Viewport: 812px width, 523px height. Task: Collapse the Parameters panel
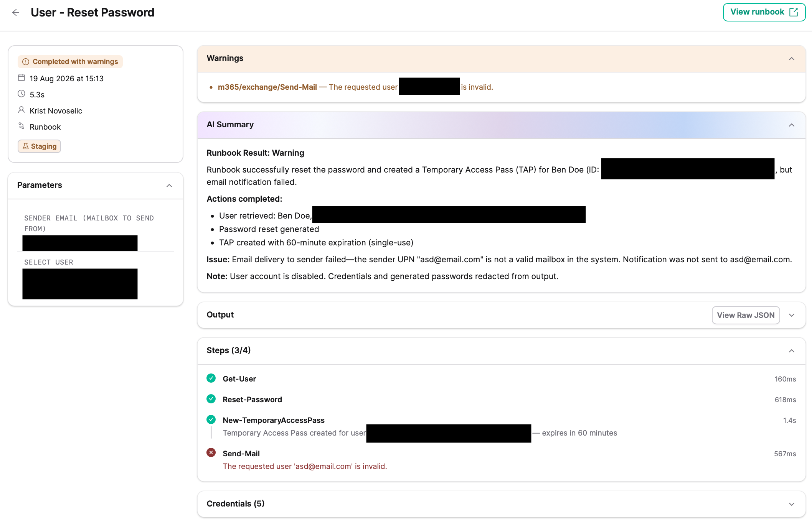coord(169,186)
